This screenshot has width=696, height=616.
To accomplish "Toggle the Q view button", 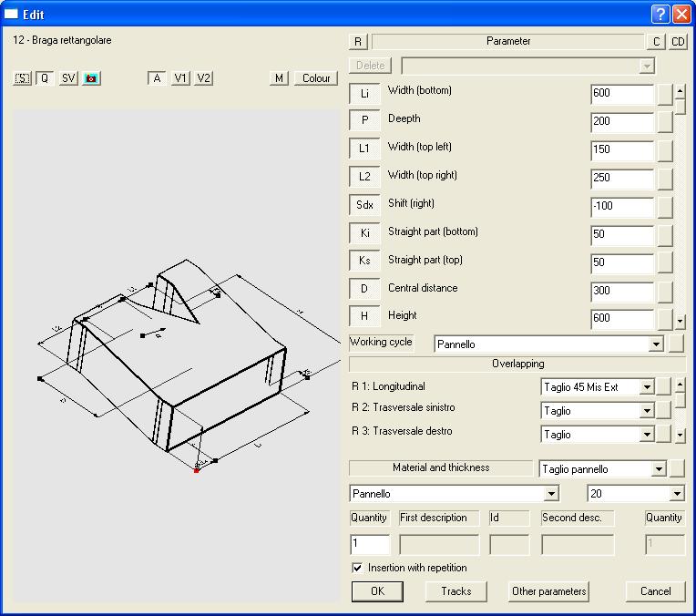I will 44,78.
